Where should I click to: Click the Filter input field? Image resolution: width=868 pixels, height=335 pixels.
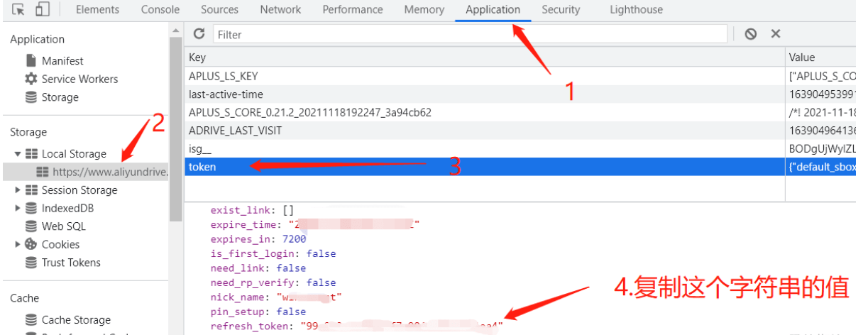(470, 34)
